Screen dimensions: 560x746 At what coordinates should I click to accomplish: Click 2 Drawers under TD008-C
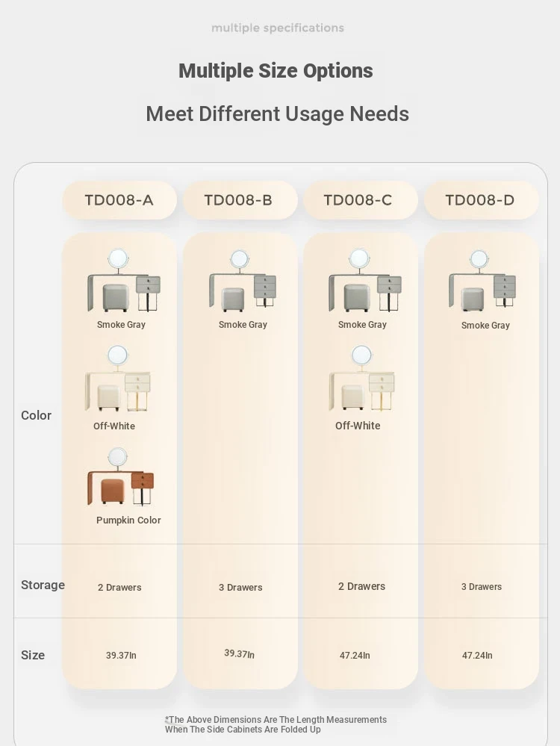(361, 587)
